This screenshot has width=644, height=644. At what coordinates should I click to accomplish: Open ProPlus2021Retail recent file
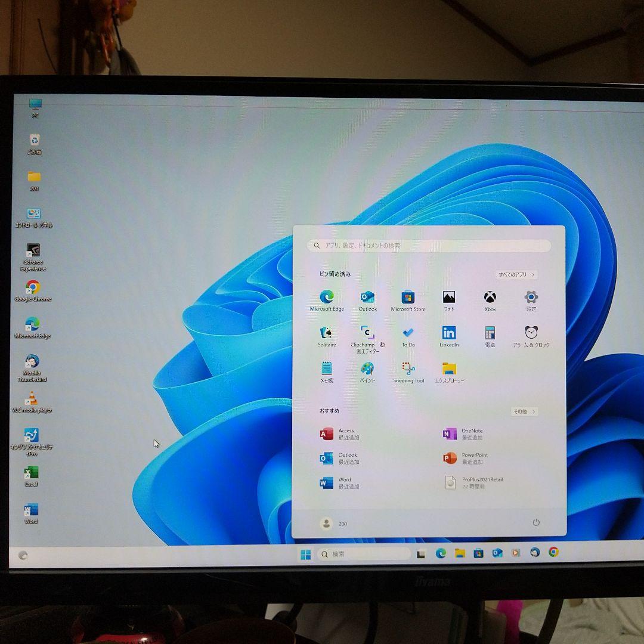473,482
